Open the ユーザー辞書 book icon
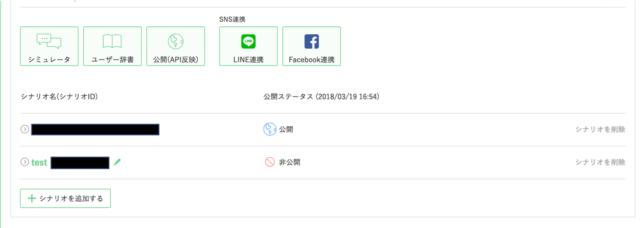Viewport: 644px width, 228px height. (112, 42)
